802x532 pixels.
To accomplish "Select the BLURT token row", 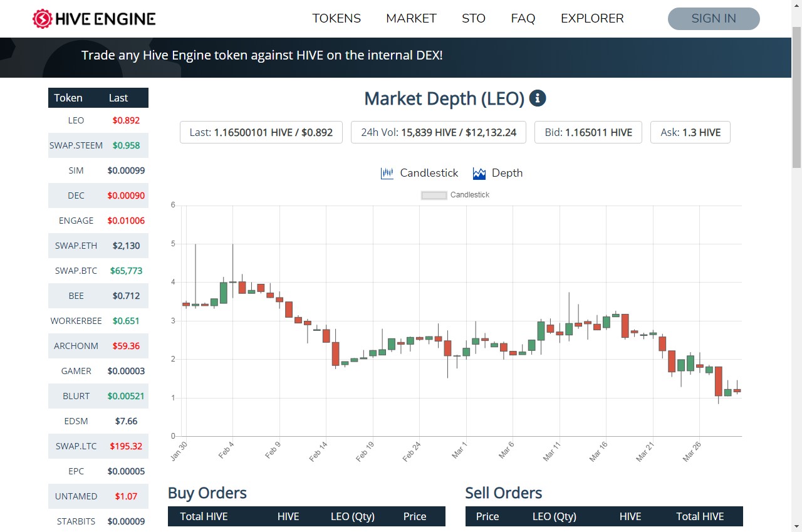I will (98, 396).
